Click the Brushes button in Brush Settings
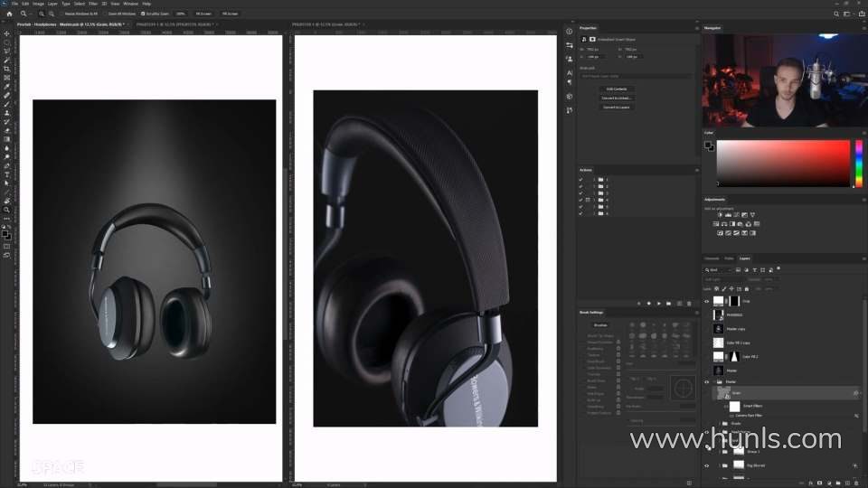This screenshot has height=488, width=868. [x=600, y=325]
